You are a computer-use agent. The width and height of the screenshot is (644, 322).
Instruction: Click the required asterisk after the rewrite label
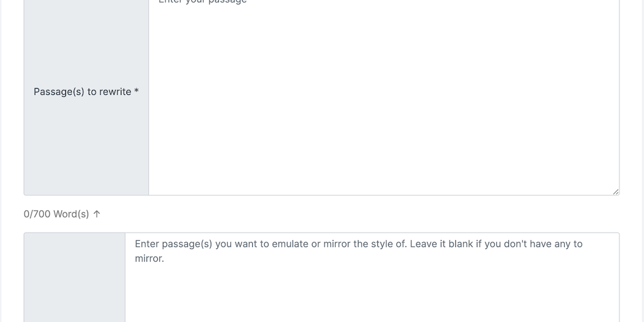coord(136,92)
